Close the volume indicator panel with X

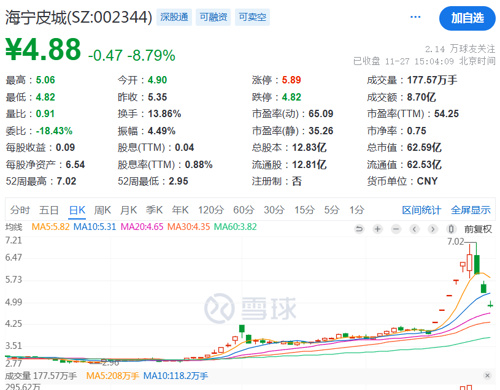(x=487, y=376)
